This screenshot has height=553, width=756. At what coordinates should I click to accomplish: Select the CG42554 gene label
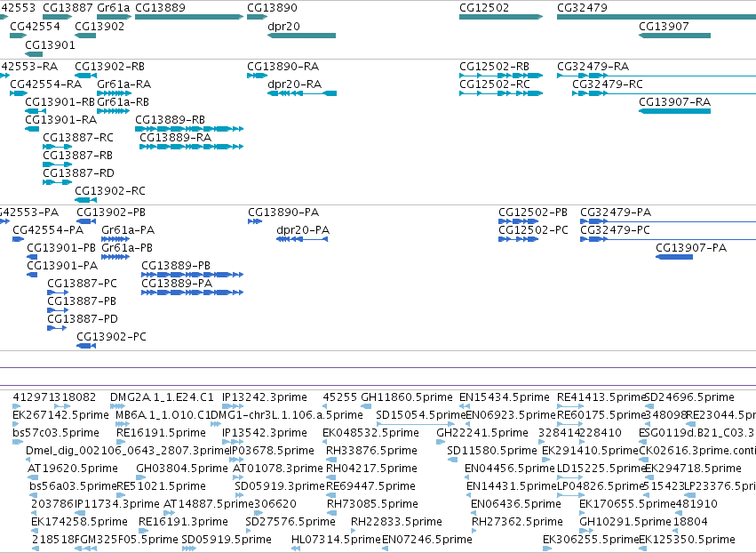[x=35, y=26]
